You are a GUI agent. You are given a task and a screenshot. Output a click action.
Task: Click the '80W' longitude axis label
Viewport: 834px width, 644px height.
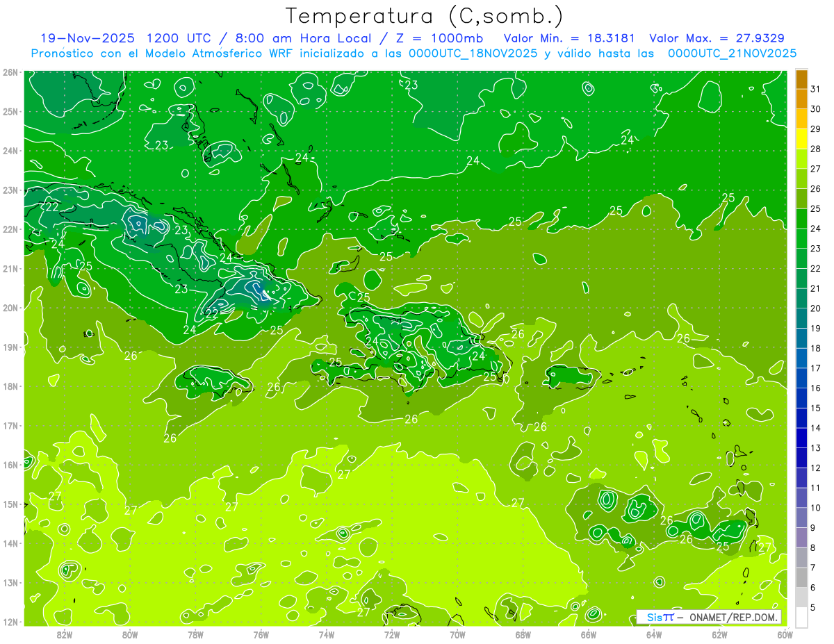(x=129, y=634)
